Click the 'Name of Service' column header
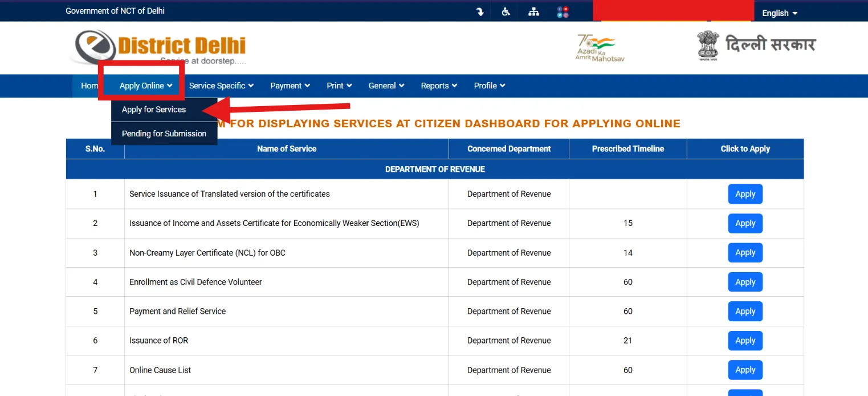Image resolution: width=868 pixels, height=396 pixels. pos(287,149)
